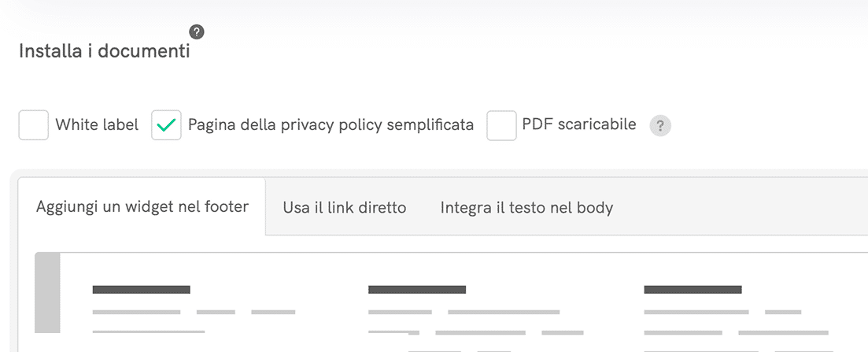Screen dimensions: 868x352
Task: Select the Aggiungi un widget nel footer tab
Action: pos(142,207)
